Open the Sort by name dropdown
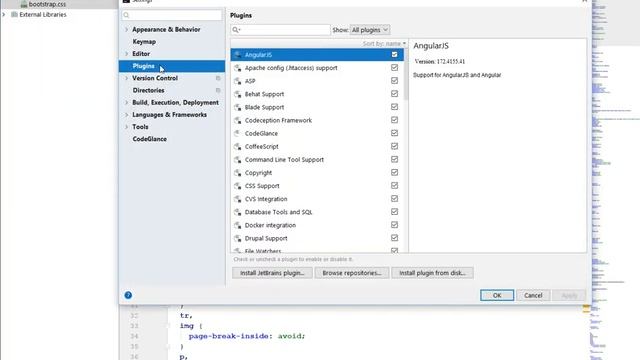The height and width of the screenshot is (360, 640). (x=384, y=43)
